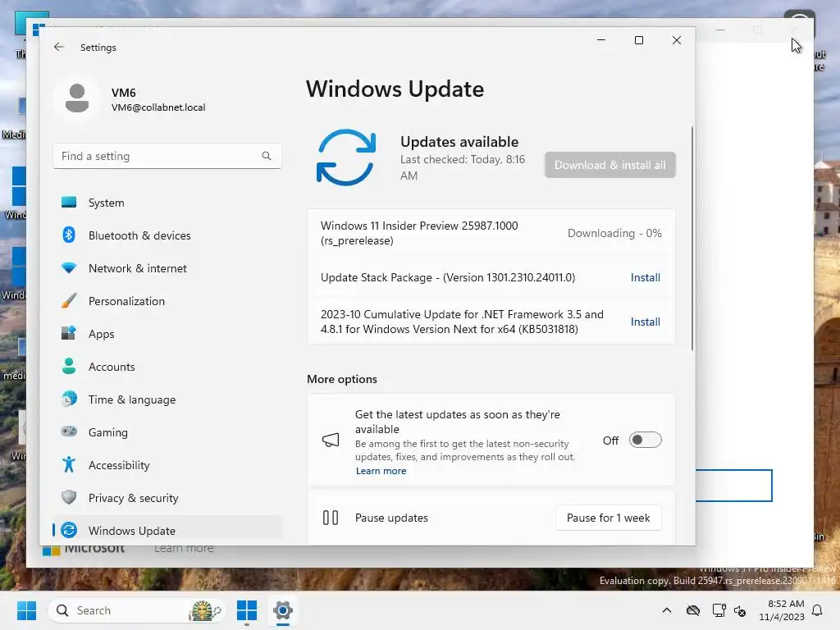Viewport: 840px width, 630px height.
Task: Click the network tray icon
Action: (x=719, y=610)
